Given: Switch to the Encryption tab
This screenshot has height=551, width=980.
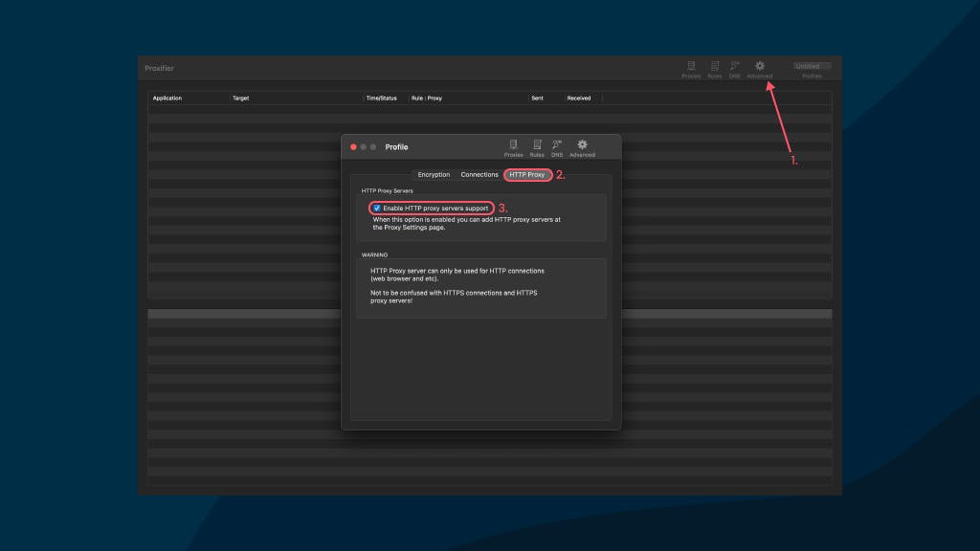Looking at the screenshot, I should (434, 175).
